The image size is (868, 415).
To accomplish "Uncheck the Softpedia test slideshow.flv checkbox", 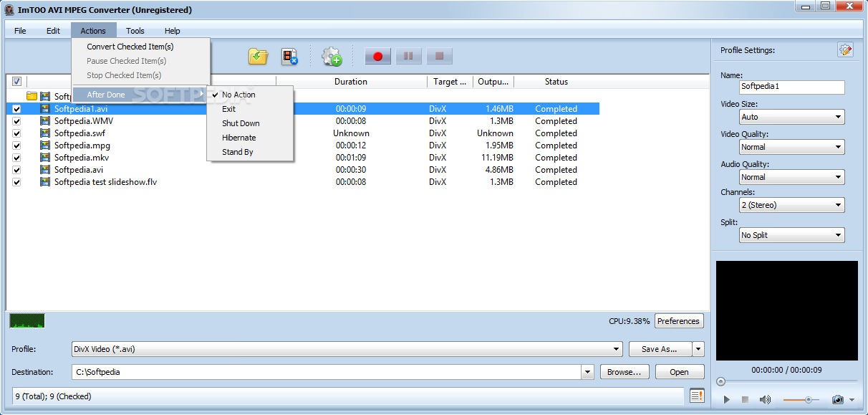I will [x=16, y=182].
